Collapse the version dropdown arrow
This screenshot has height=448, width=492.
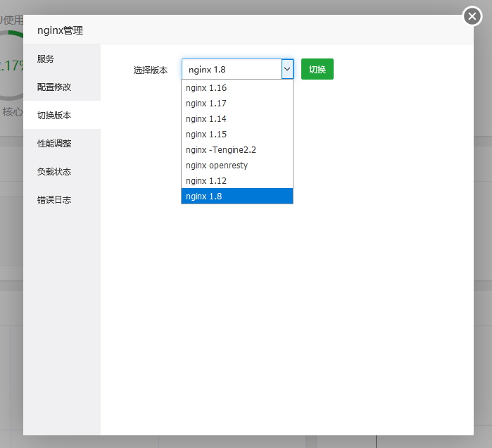287,69
